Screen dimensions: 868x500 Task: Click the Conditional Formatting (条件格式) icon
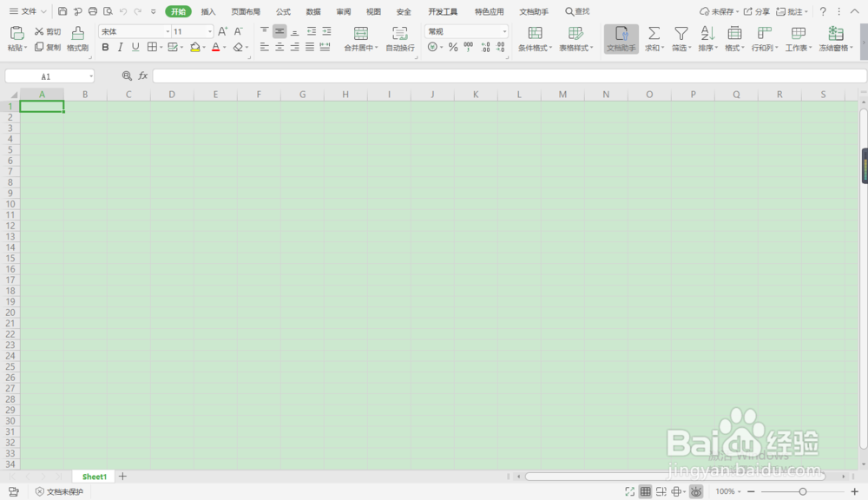click(x=535, y=34)
